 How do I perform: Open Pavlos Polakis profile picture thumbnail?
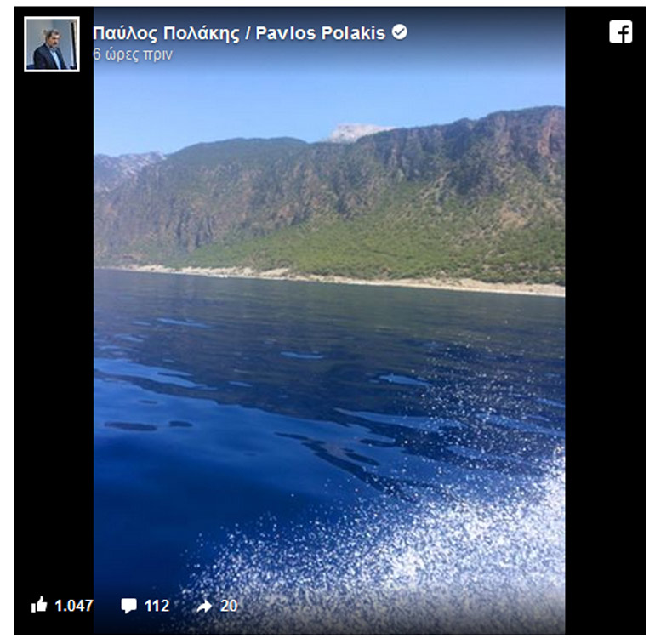point(52,44)
